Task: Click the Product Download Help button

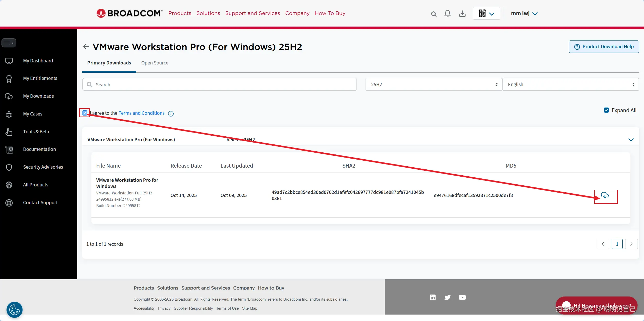Action: 604,47
